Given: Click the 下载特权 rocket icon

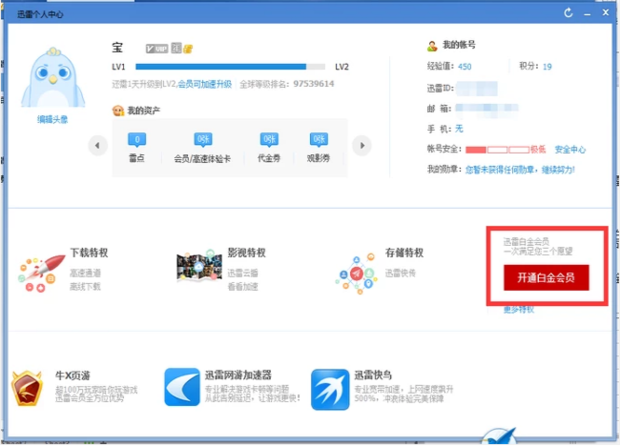Looking at the screenshot, I should [42, 273].
